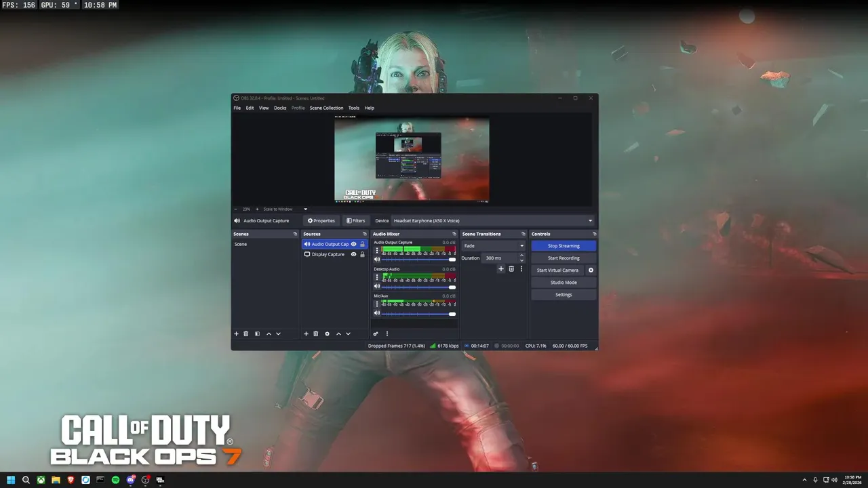Zoom out preview with minus icon
868x488 pixels.
click(236, 209)
